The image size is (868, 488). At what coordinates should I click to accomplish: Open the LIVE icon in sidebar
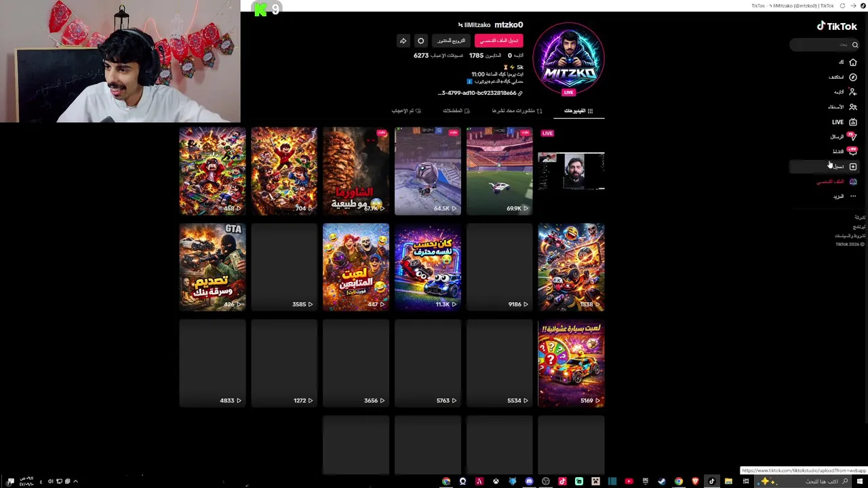click(853, 122)
